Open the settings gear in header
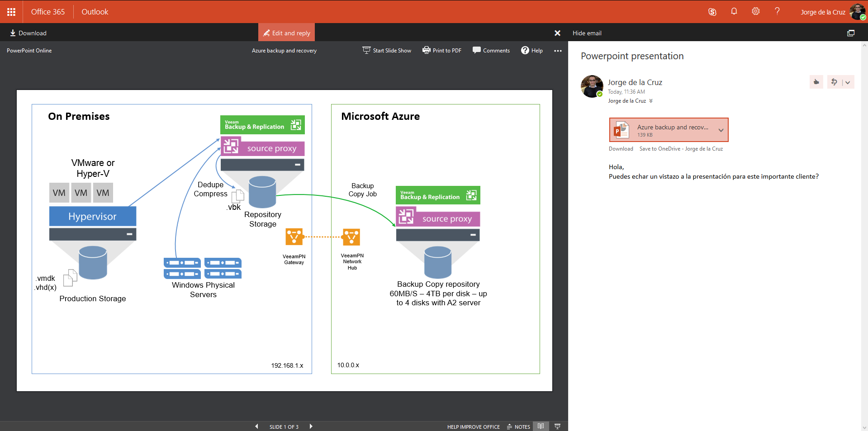 [756, 11]
